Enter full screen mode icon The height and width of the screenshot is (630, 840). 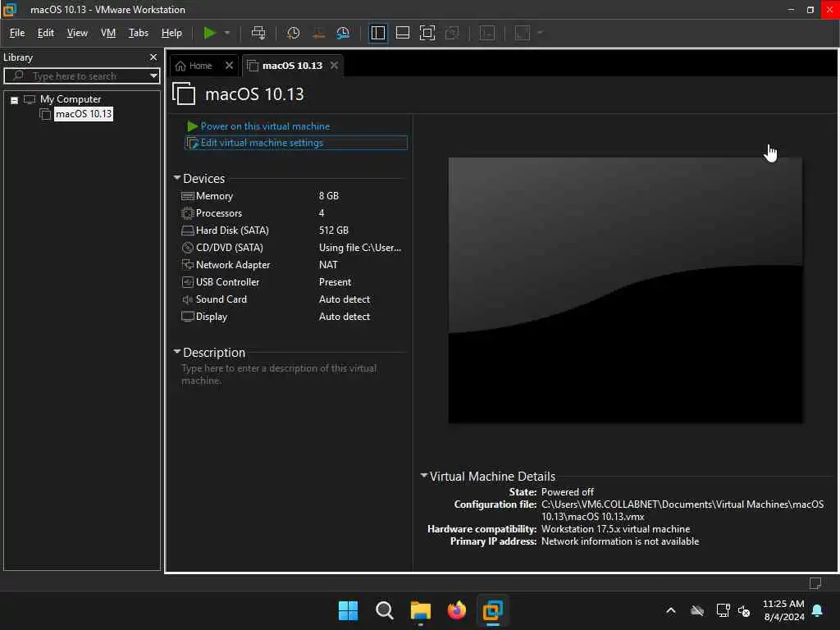pyautogui.click(x=427, y=33)
